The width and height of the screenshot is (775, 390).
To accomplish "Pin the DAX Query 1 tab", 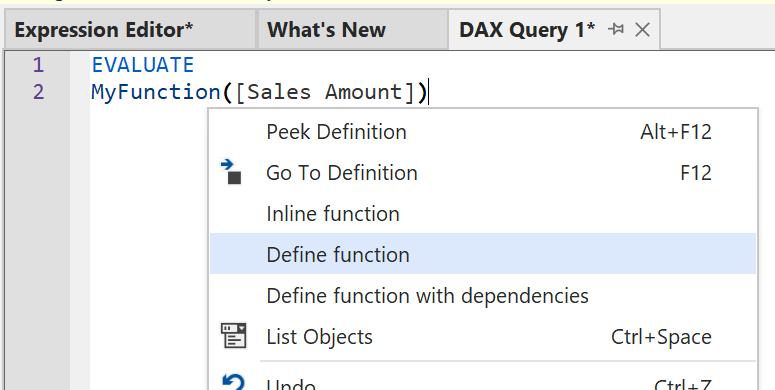I will (x=615, y=30).
